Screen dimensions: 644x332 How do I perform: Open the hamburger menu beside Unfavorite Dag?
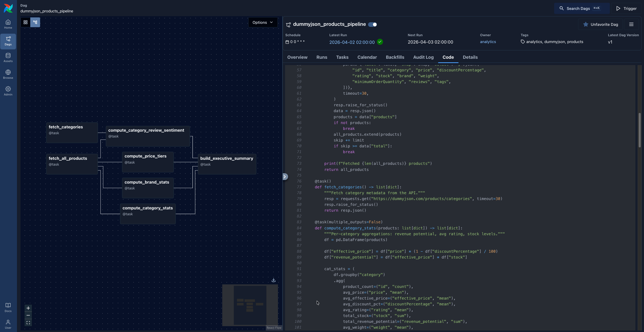(631, 25)
